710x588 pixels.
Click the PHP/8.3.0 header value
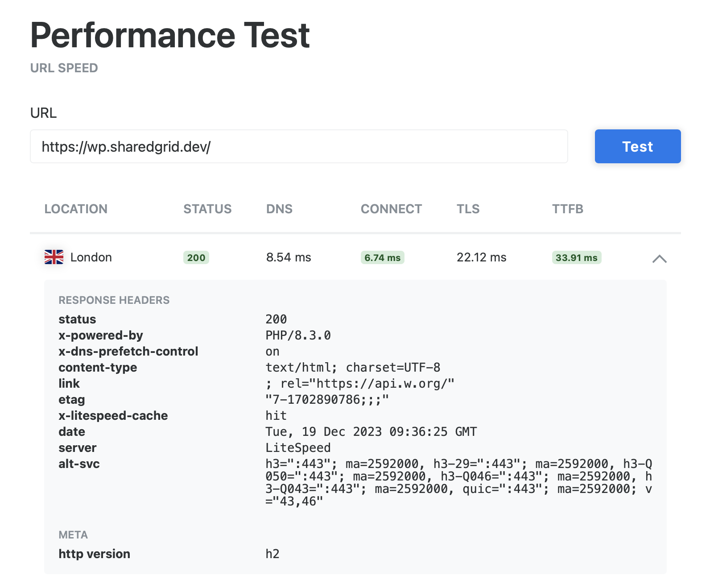click(x=298, y=335)
